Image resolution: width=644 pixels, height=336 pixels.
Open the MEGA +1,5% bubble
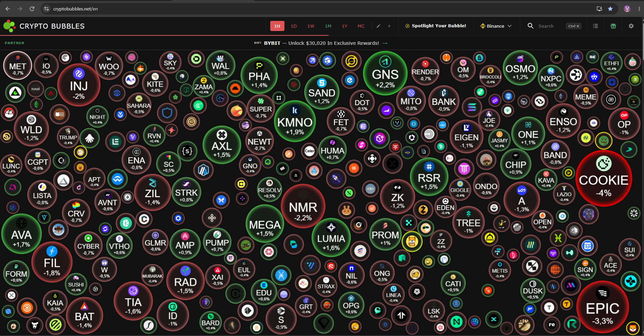(x=265, y=223)
